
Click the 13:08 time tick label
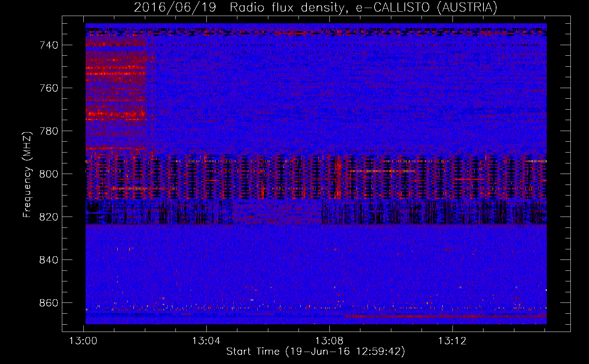329,341
